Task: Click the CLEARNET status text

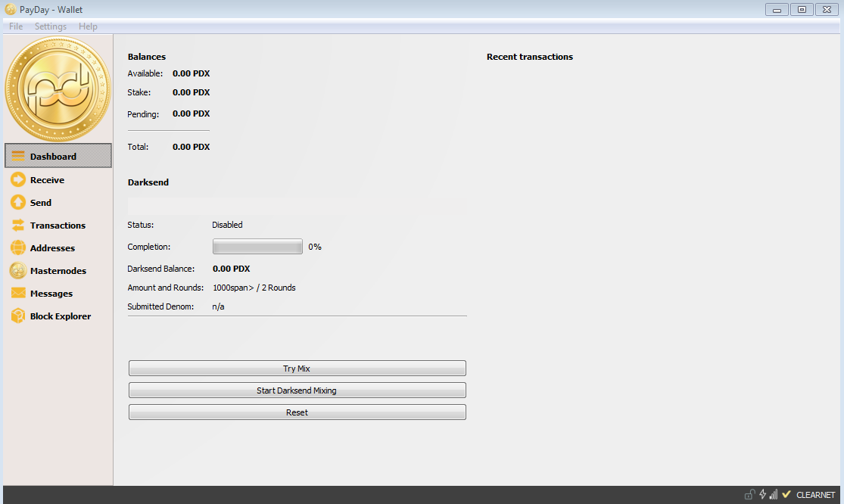Action: (815, 495)
